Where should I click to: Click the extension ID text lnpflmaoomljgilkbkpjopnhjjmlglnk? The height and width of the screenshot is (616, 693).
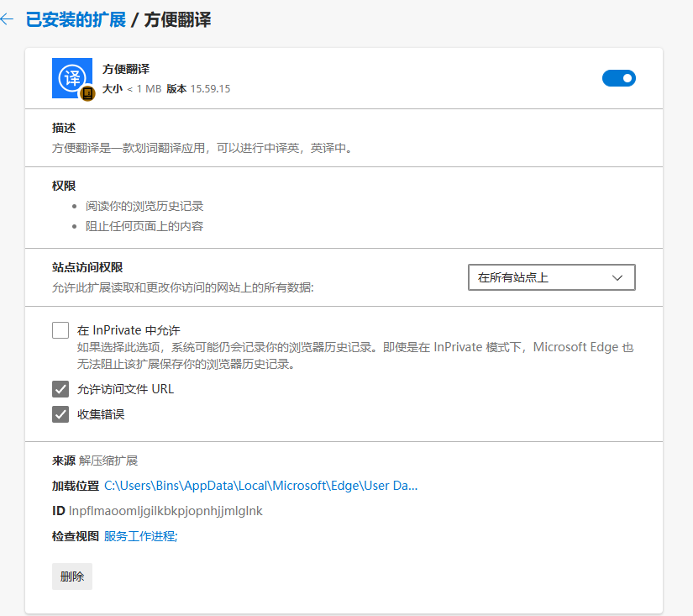[165, 511]
